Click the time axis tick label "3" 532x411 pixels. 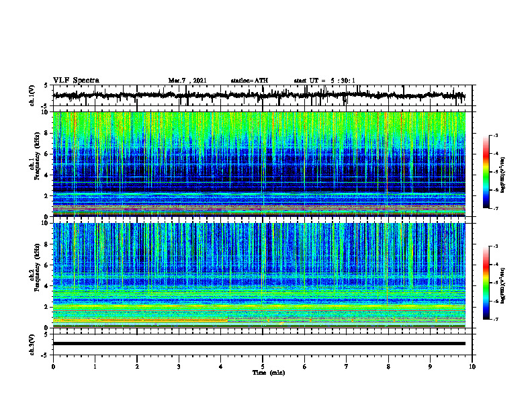click(179, 367)
